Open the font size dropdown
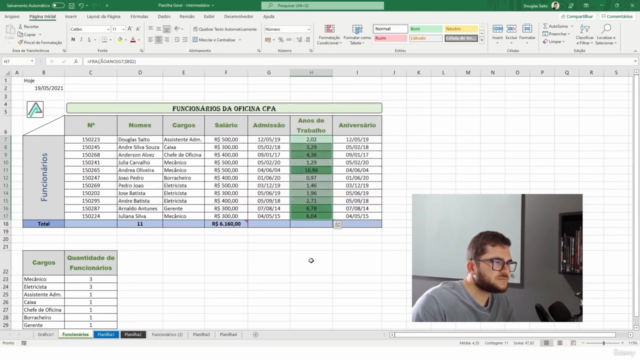The height and width of the screenshot is (360, 640). click(123, 29)
